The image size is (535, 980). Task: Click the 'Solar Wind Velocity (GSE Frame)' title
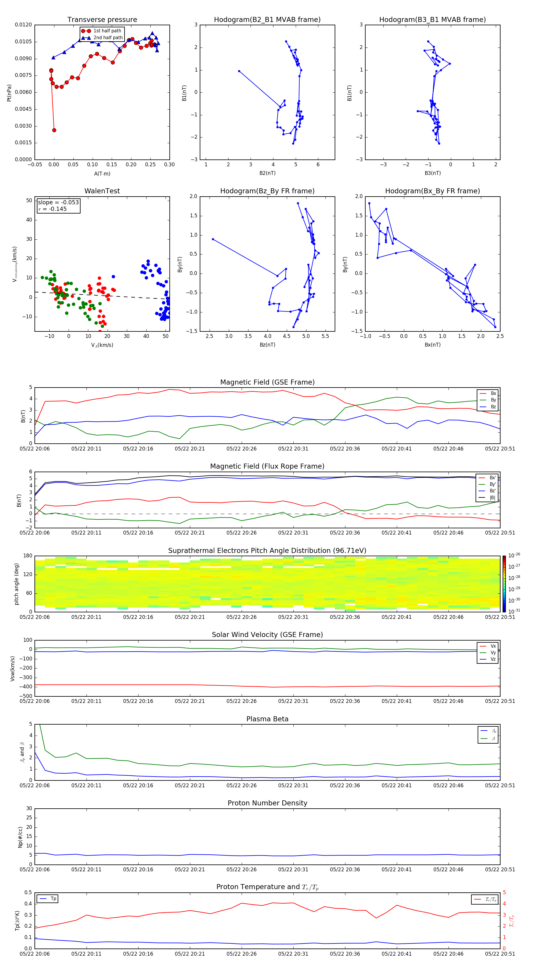click(x=267, y=635)
